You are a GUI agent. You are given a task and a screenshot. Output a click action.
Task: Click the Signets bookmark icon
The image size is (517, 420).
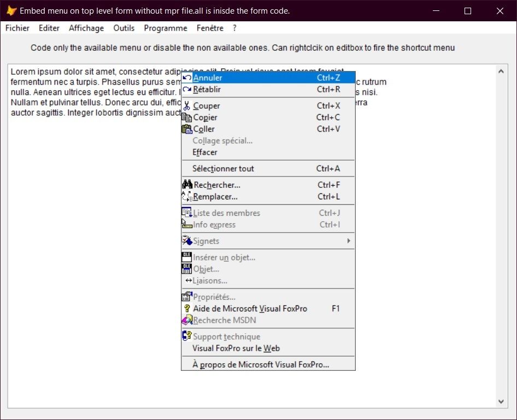187,241
